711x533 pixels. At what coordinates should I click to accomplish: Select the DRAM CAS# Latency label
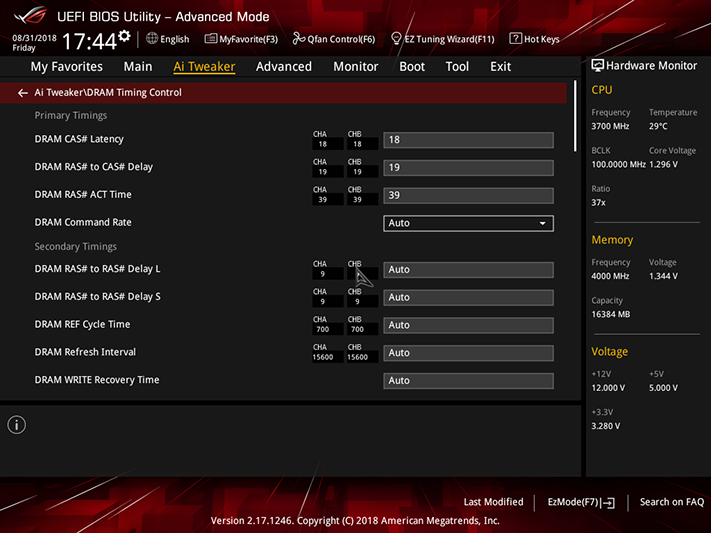click(x=79, y=139)
